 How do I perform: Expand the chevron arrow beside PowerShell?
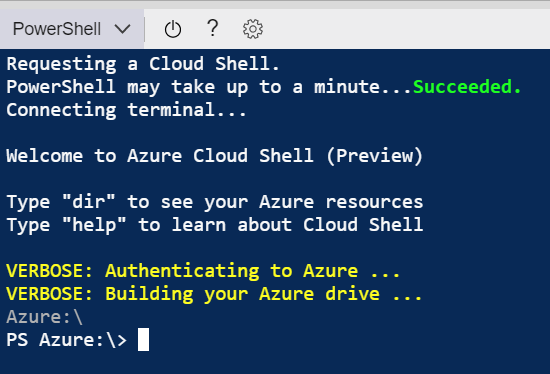(123, 29)
